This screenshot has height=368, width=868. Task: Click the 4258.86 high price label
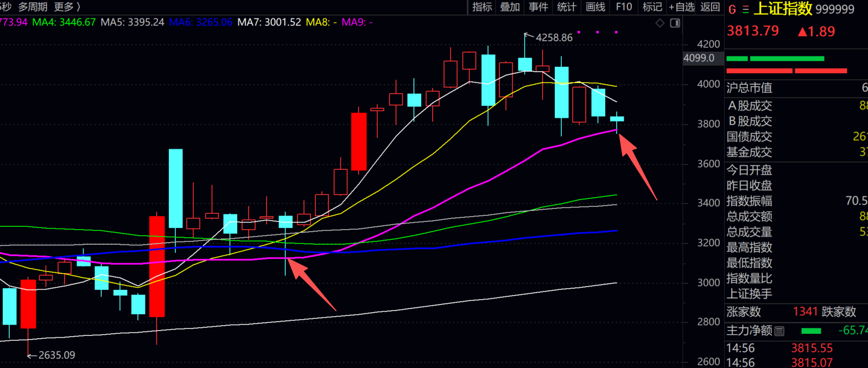pos(554,37)
